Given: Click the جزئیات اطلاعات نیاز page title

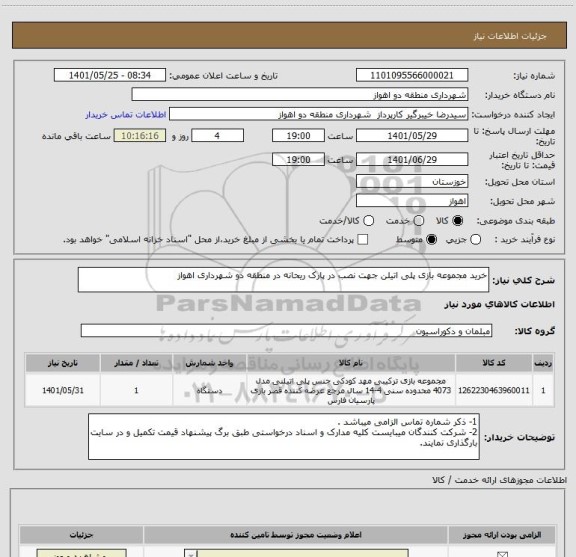Looking at the screenshot, I should [510, 36].
